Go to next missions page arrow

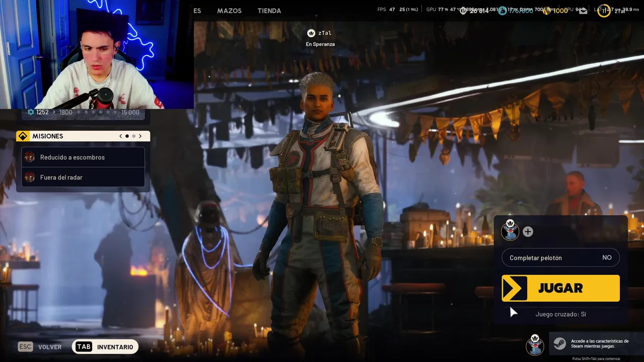140,136
